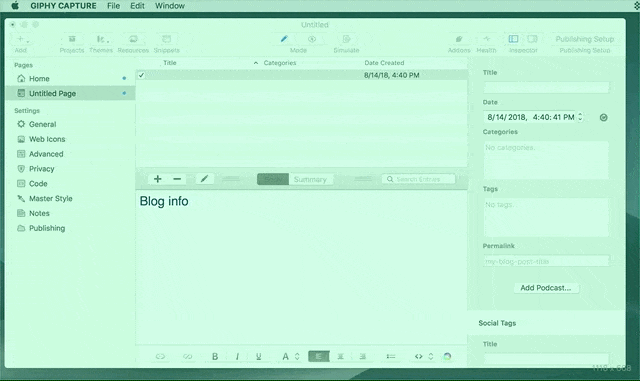Open the Themes browser icon
Viewport: 640px width, 381px height.
101,39
